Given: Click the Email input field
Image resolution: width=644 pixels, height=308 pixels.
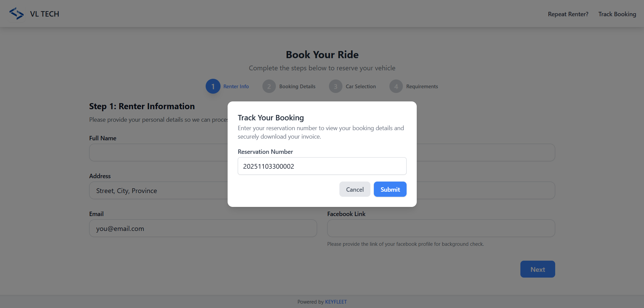Looking at the screenshot, I should 203,229.
